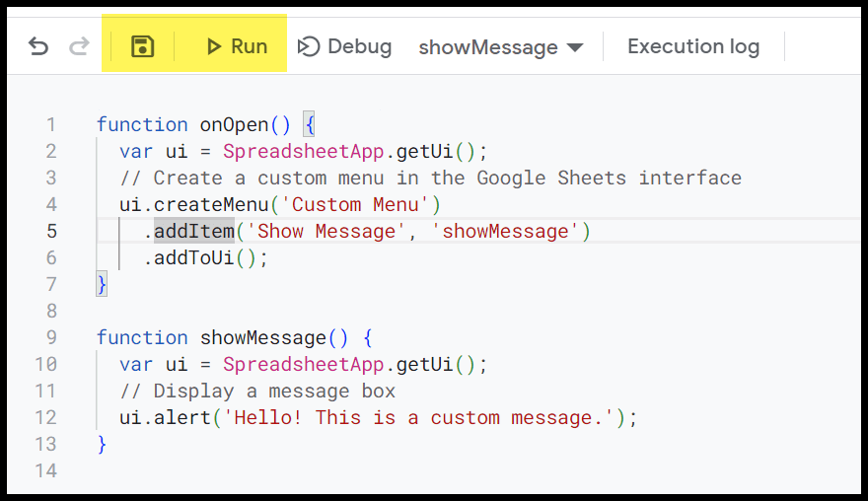868x501 pixels.
Task: Click the '// Display a message box' comment
Action: coord(257,391)
